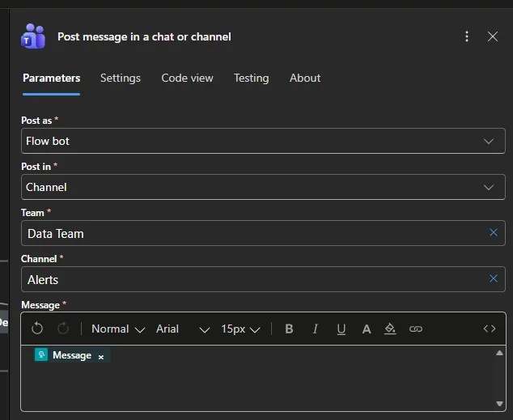The image size is (513, 420).
Task: Open the highlight color fill tool
Action: tap(390, 329)
